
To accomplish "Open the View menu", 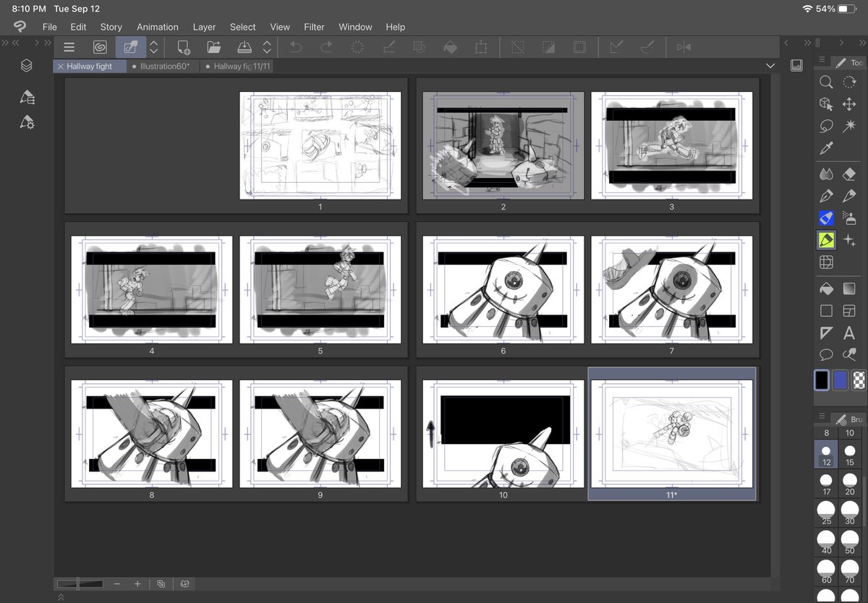I will click(280, 27).
